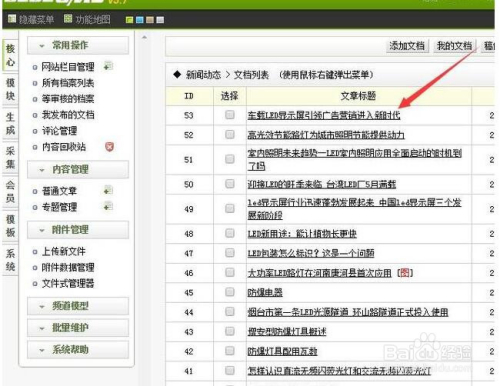This screenshot has width=500, height=386.
Task: Switch to the 会员 side tab
Action: coord(10,192)
